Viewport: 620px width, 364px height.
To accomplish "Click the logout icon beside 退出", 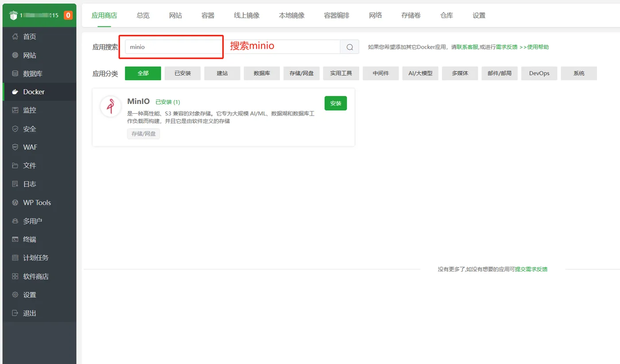I will click(15, 313).
